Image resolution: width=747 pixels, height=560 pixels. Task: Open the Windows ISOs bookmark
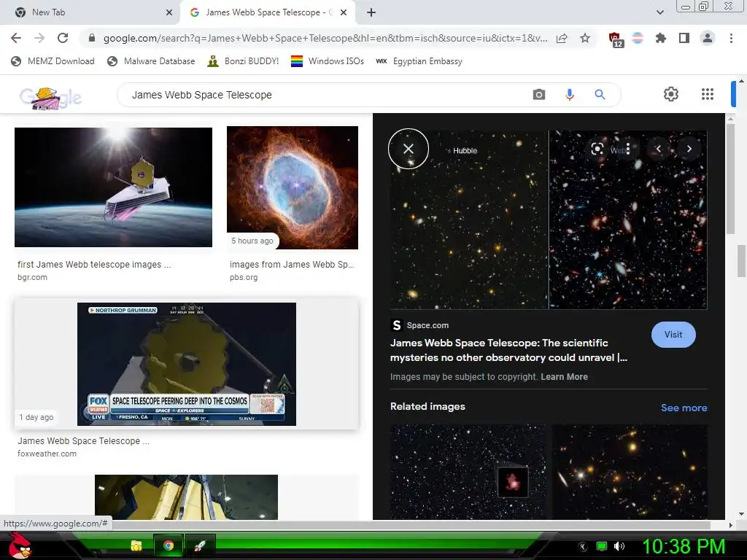(x=328, y=61)
